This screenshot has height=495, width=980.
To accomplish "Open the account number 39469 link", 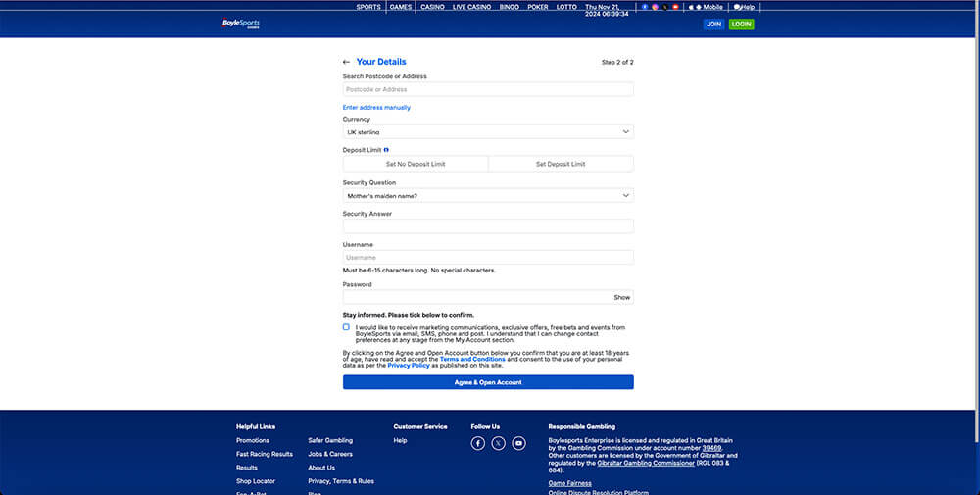I will (x=711, y=448).
